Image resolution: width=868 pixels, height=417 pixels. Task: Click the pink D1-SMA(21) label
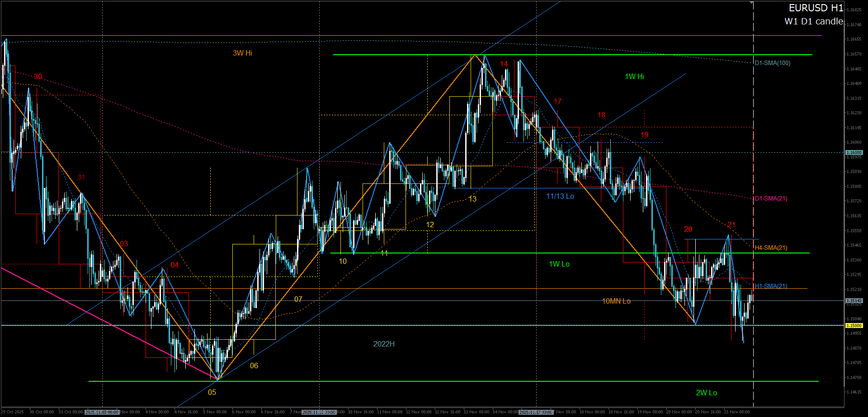tap(771, 198)
